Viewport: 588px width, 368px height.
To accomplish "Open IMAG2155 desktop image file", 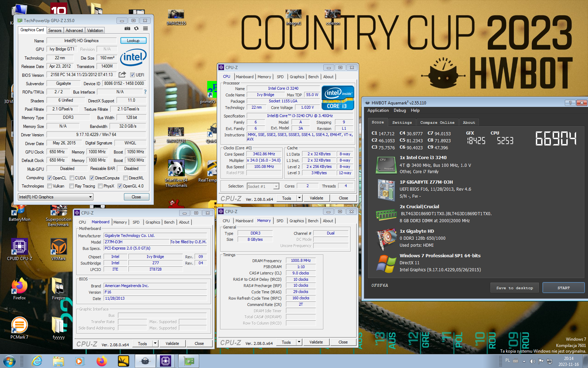I will click(x=176, y=18).
